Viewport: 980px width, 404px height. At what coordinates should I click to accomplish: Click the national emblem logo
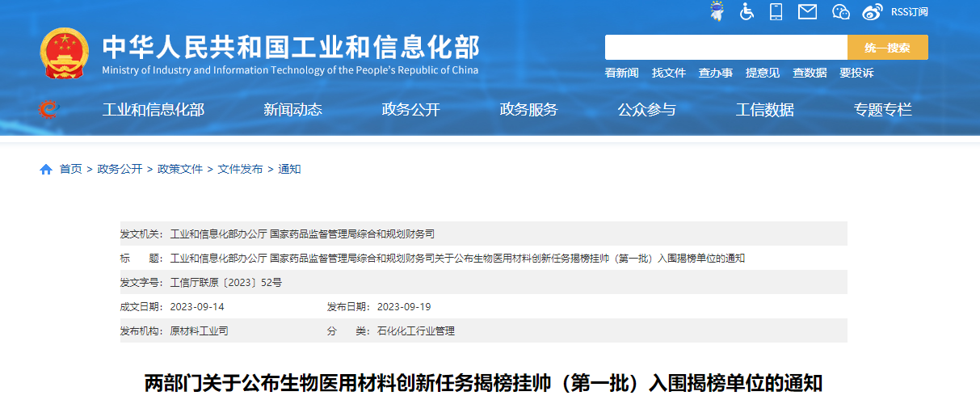pos(64,53)
